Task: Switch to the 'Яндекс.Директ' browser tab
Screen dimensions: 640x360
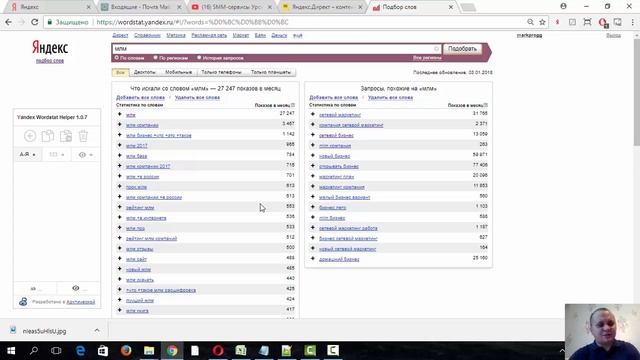Action: (321, 7)
